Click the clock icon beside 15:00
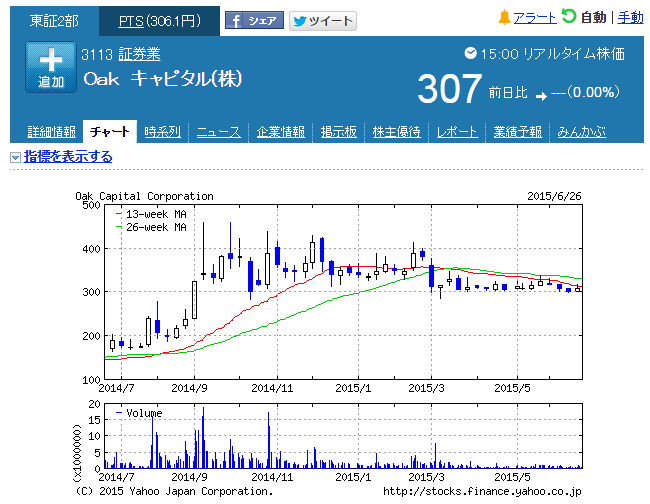 (x=471, y=53)
